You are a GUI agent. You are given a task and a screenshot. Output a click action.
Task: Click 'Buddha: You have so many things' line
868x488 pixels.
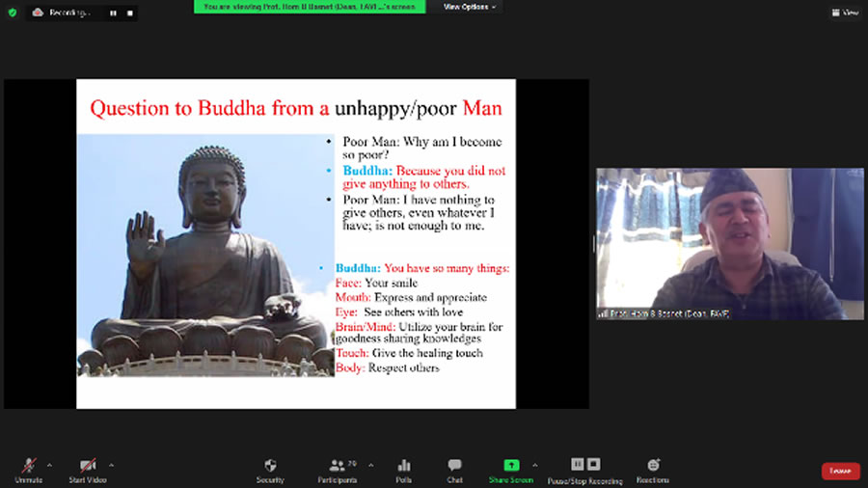tap(422, 268)
